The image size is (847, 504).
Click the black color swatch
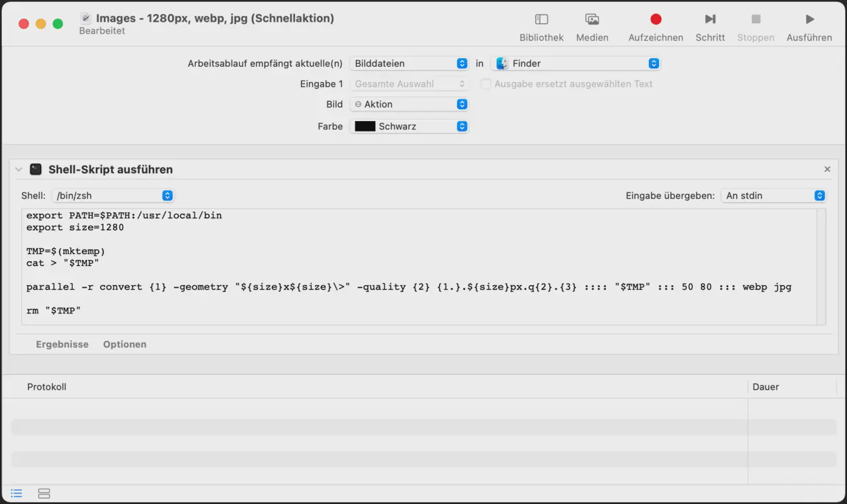point(365,126)
